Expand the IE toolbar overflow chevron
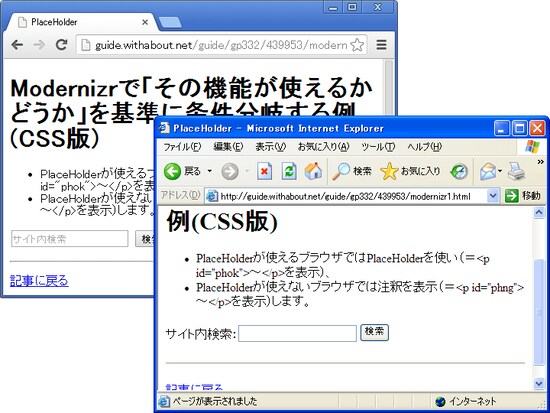Viewport: 550px width, 413px height. click(x=541, y=162)
